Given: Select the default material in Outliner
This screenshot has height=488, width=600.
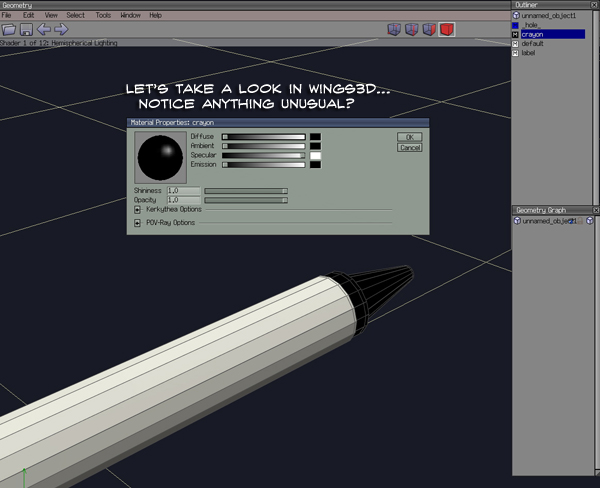Looking at the screenshot, I should (532, 44).
